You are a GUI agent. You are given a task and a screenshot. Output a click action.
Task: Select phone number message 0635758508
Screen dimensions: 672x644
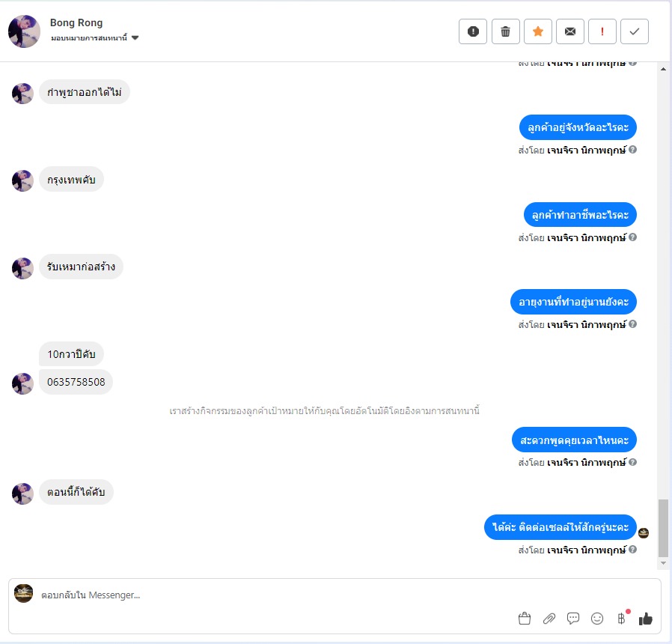click(76, 382)
